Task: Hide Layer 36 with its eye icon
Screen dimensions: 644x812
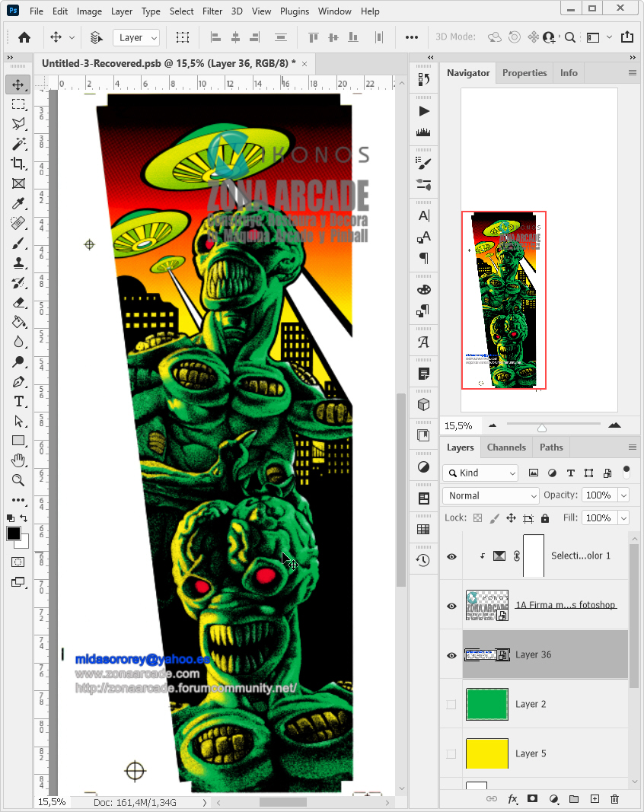Action: click(x=451, y=654)
